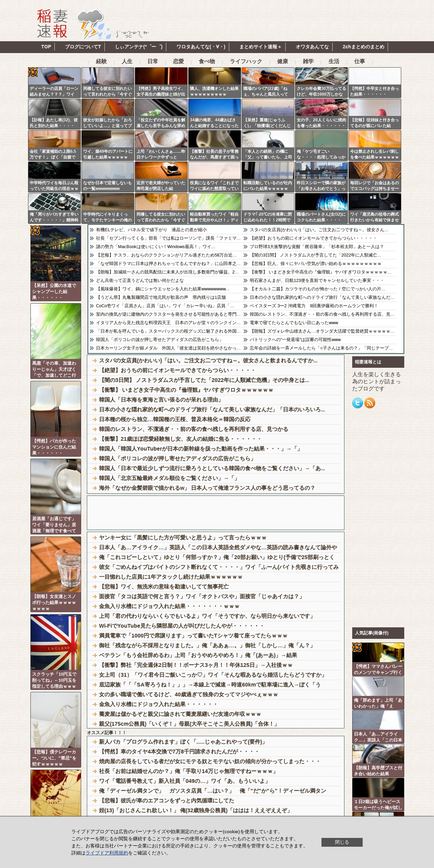Open article 韓国人「日本海を東海と言い張るのが呆れる理由」

coord(161,400)
